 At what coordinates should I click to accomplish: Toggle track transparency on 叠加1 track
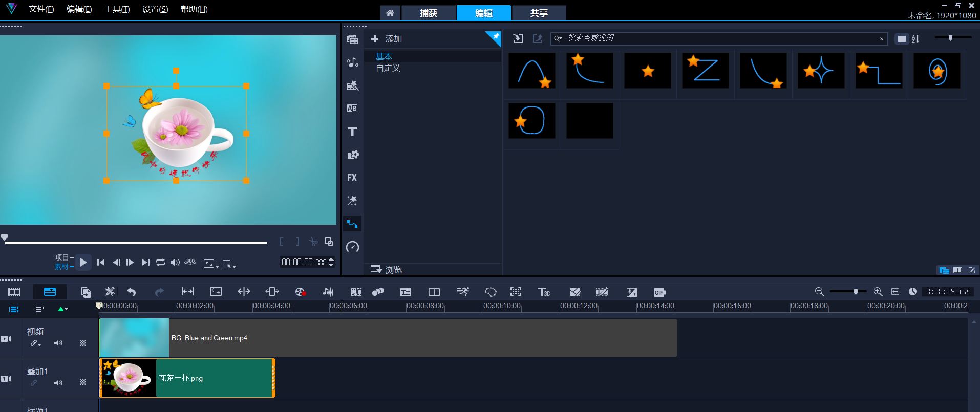coord(83,382)
